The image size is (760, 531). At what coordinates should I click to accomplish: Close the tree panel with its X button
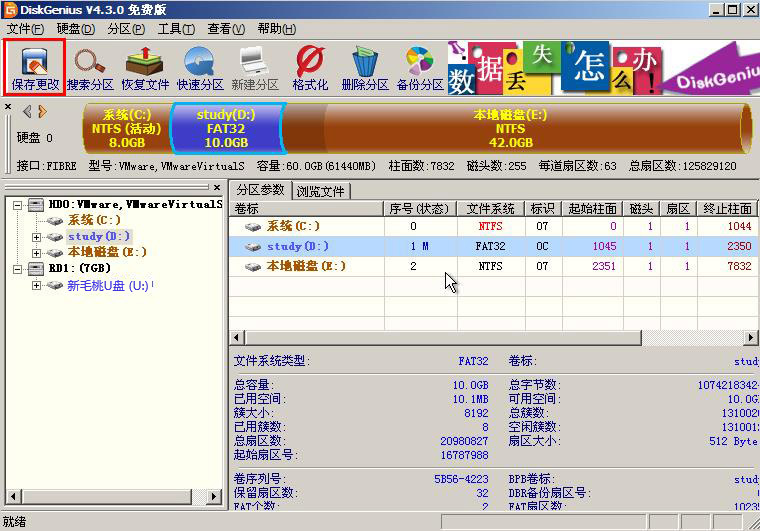coord(217,187)
